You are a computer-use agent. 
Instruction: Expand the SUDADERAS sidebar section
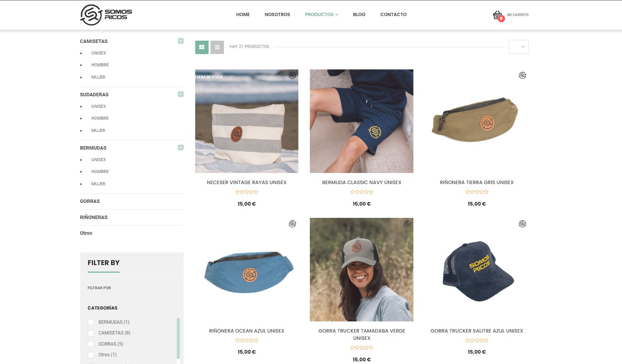click(x=181, y=94)
